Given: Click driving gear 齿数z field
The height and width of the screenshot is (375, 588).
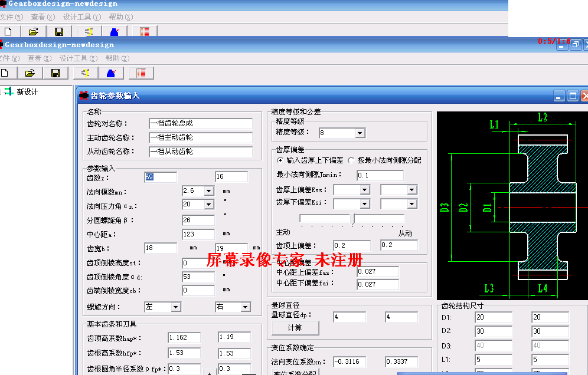Looking at the screenshot, I should [161, 177].
